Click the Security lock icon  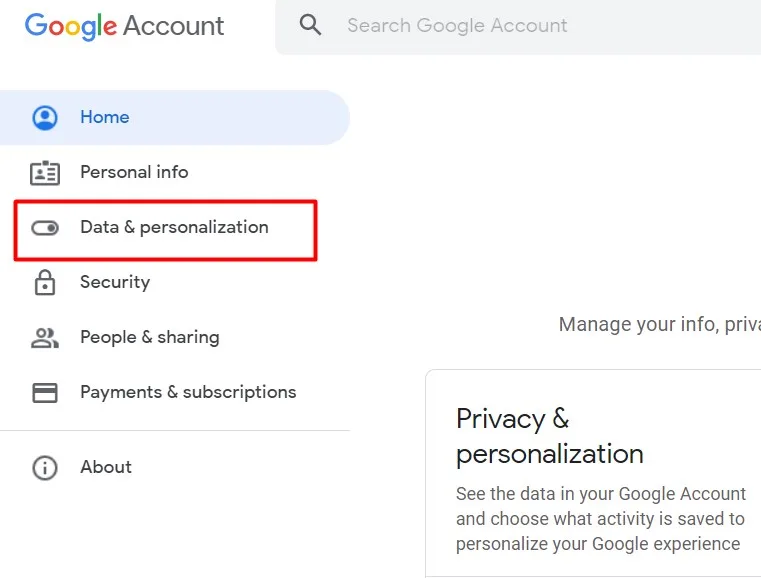click(x=45, y=283)
